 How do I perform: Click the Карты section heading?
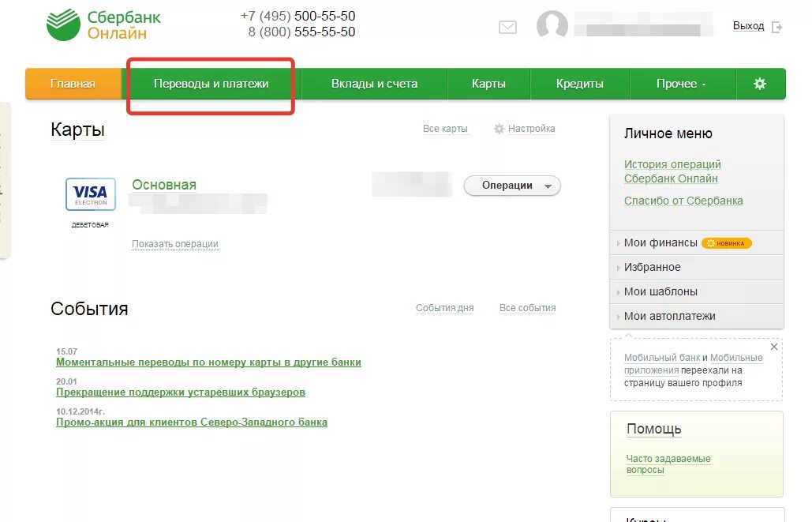click(x=77, y=130)
